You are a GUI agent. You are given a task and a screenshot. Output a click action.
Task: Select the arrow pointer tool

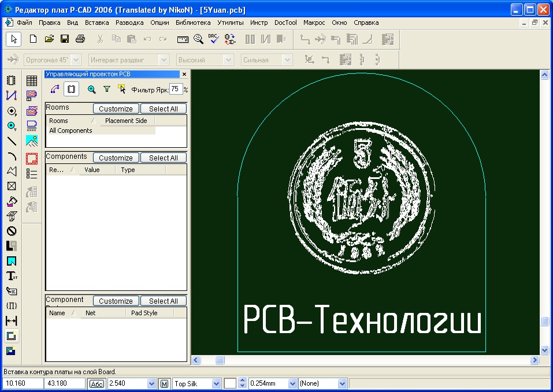click(14, 39)
